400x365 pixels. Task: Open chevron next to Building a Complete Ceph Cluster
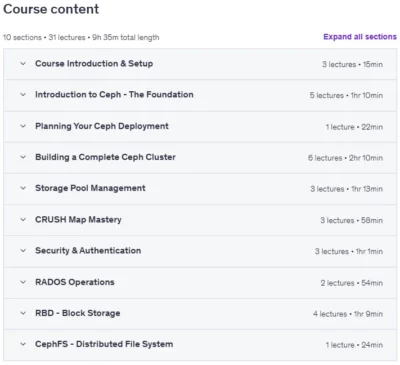23,157
